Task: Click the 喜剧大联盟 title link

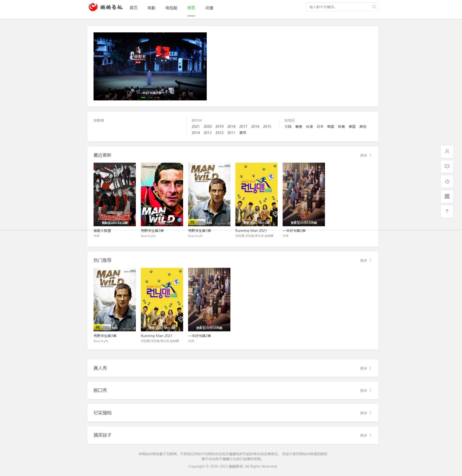Action: 102,231
